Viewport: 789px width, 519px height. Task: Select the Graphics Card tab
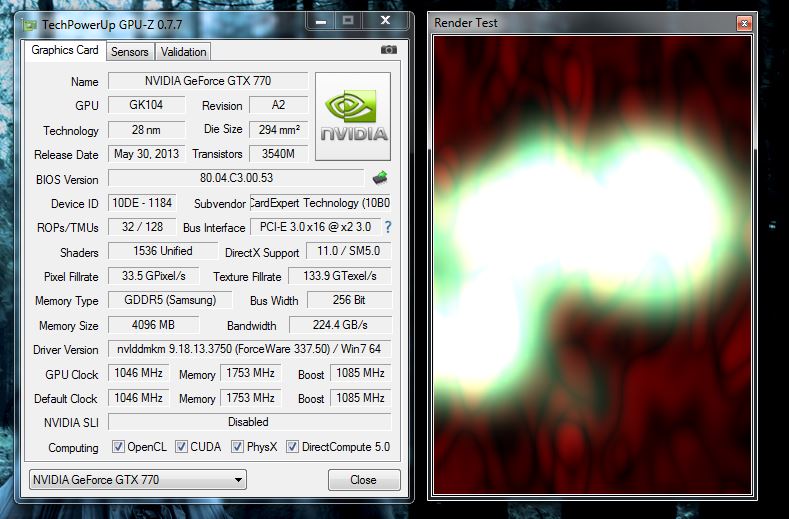click(65, 50)
